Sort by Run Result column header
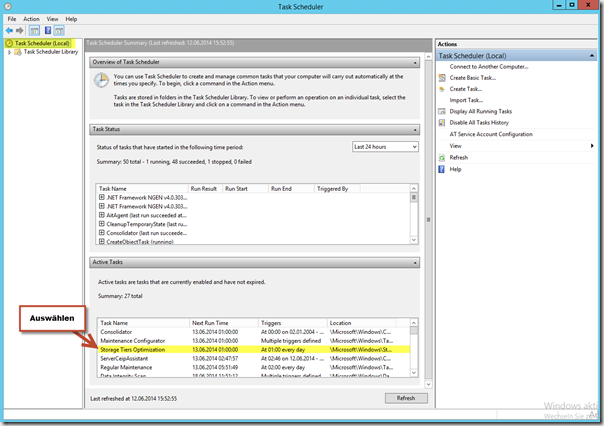Screen dimensions: 604x426 205,189
